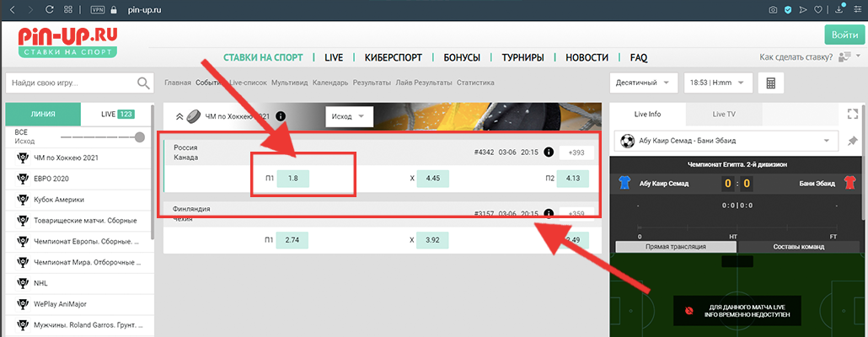Click trophy icon beside Чемпионат Европы. Сборные
This screenshot has height=337, width=868.
[x=23, y=241]
